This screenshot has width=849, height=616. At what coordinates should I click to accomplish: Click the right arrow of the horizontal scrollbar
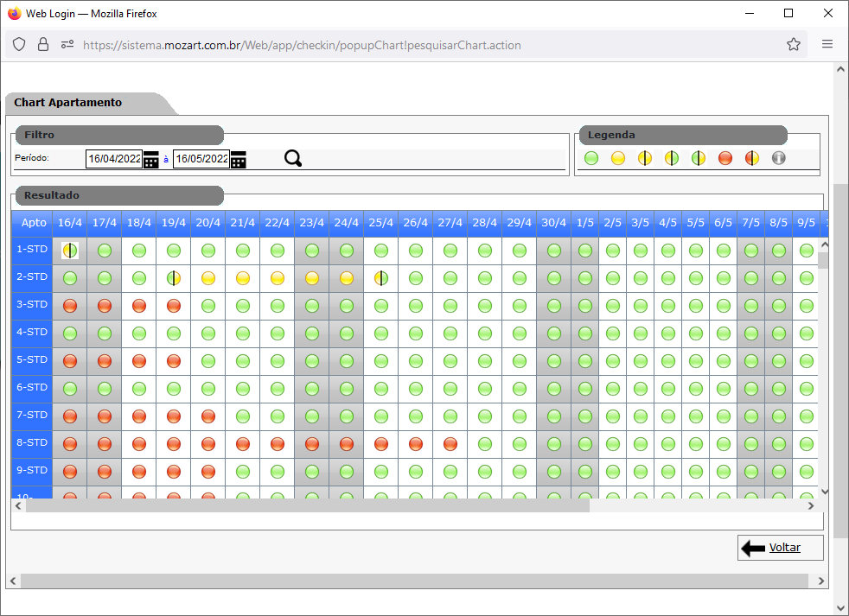coord(810,505)
